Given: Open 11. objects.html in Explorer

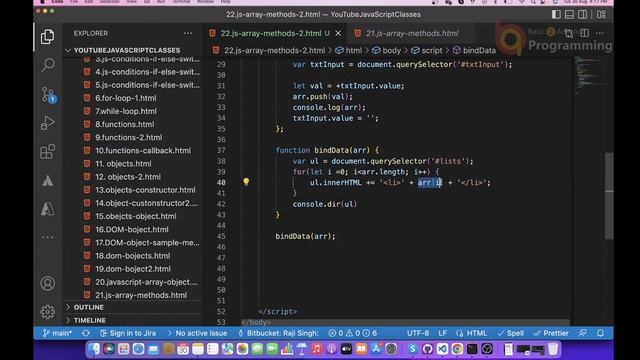Looking at the screenshot, I should (123, 163).
